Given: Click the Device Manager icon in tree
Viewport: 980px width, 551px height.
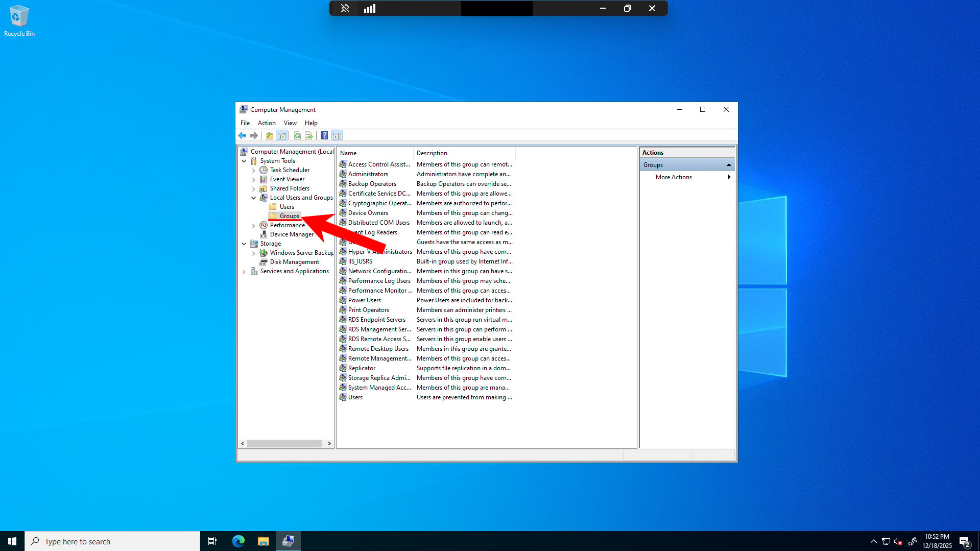Looking at the screenshot, I should click(264, 234).
